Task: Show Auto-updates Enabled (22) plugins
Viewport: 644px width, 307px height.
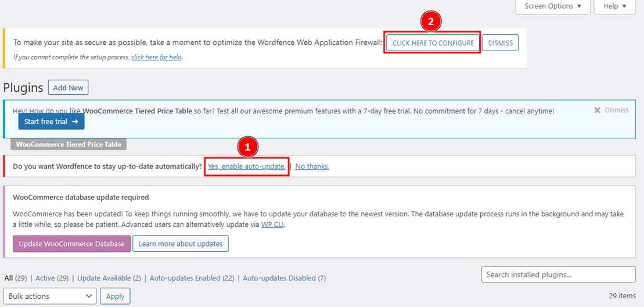Action: pyautogui.click(x=192, y=279)
